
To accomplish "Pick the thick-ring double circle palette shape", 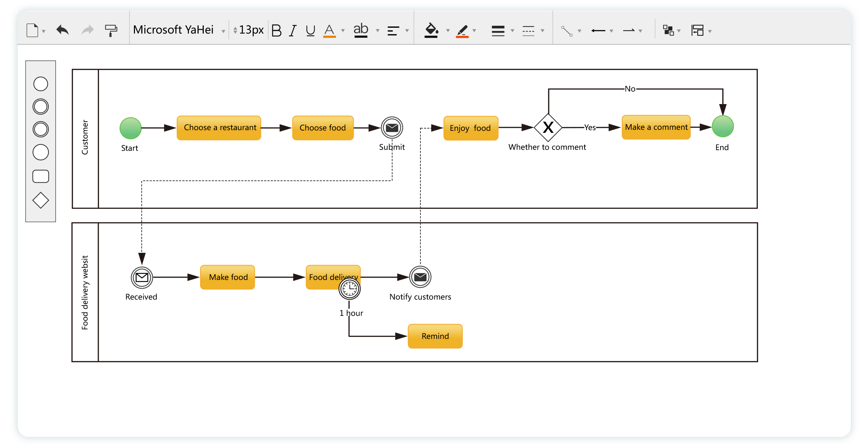I will click(41, 129).
